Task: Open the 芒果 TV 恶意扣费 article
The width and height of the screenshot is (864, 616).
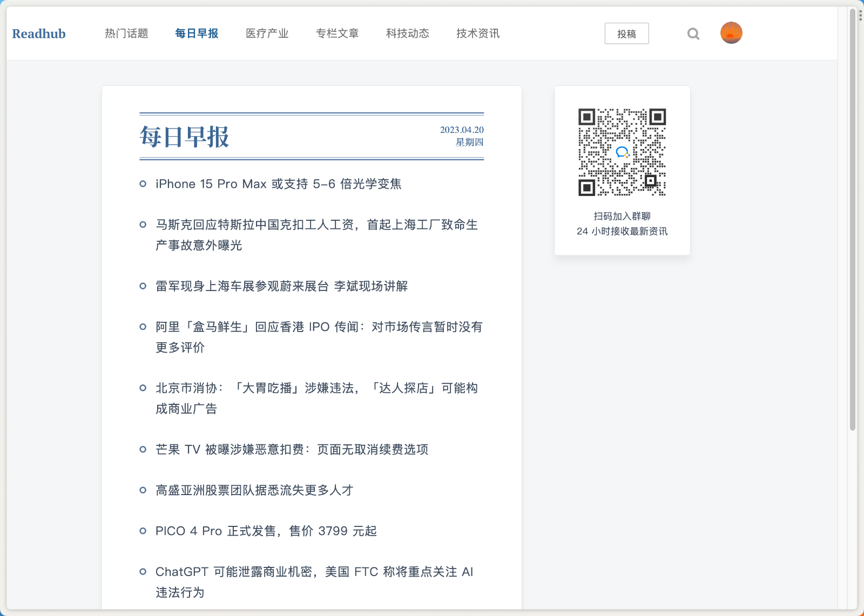Action: (292, 450)
